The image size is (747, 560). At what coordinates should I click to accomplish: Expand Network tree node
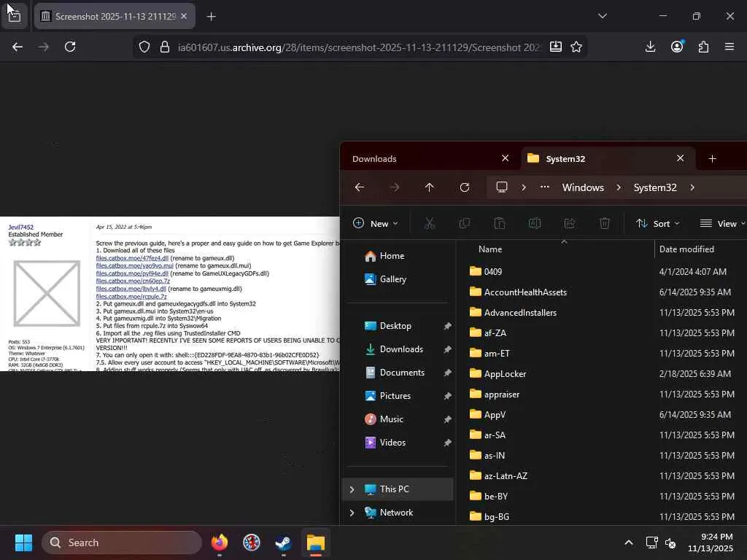[352, 513]
